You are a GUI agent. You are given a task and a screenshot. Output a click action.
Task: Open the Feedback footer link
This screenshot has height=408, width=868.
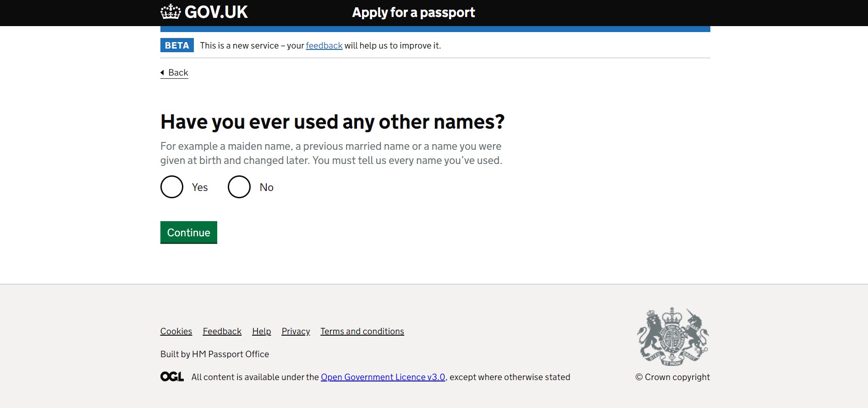(222, 331)
